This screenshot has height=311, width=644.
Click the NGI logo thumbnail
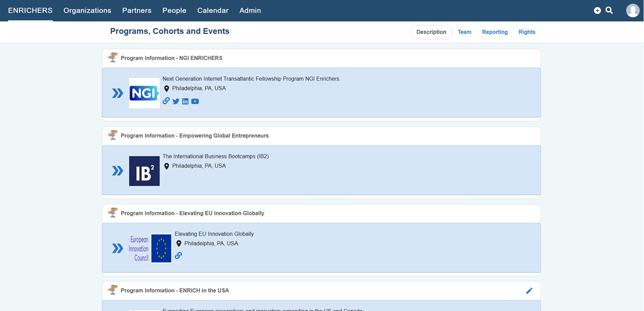[144, 93]
